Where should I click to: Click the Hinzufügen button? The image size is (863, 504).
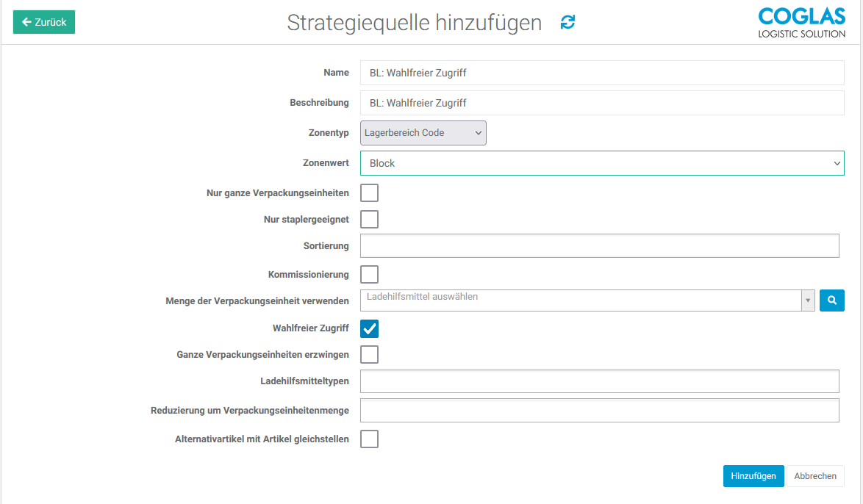pyautogui.click(x=753, y=476)
